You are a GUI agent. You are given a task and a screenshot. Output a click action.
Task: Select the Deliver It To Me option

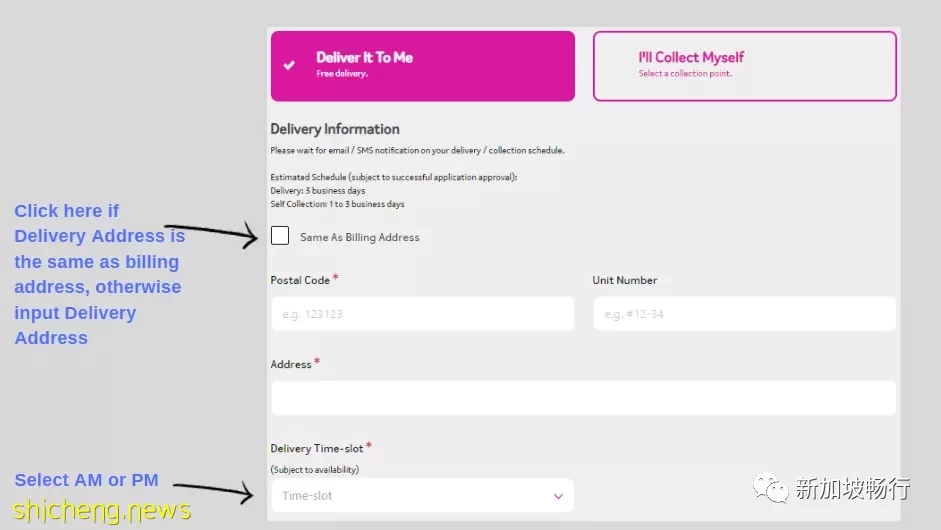click(422, 66)
